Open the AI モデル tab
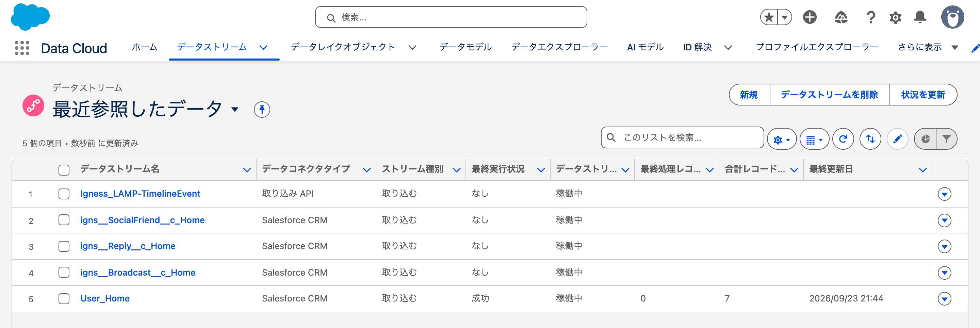Viewport: 980px width, 328px height. coord(645,47)
